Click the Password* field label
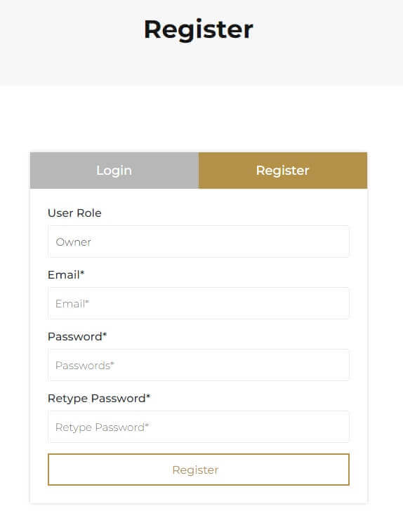Viewport: 403px width, 532px height. point(77,337)
